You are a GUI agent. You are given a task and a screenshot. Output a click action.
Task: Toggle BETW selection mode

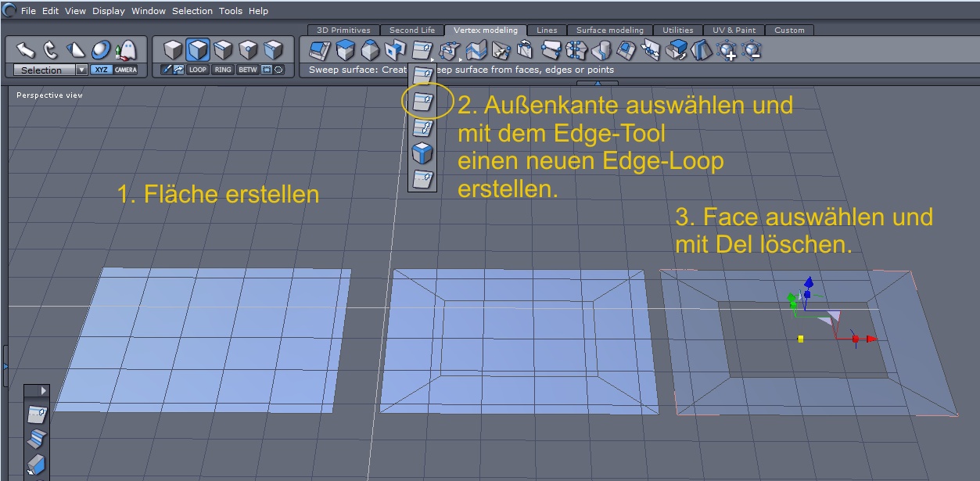tap(248, 70)
